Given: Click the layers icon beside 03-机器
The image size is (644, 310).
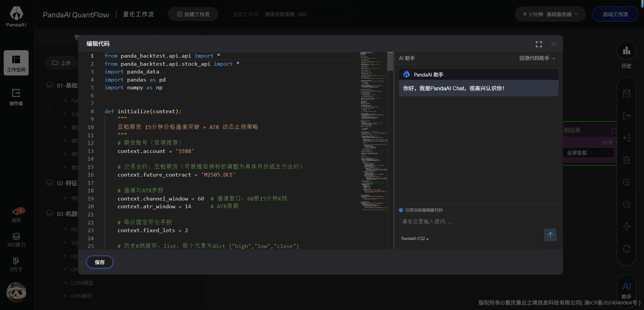Looking at the screenshot, I should click(x=50, y=214).
